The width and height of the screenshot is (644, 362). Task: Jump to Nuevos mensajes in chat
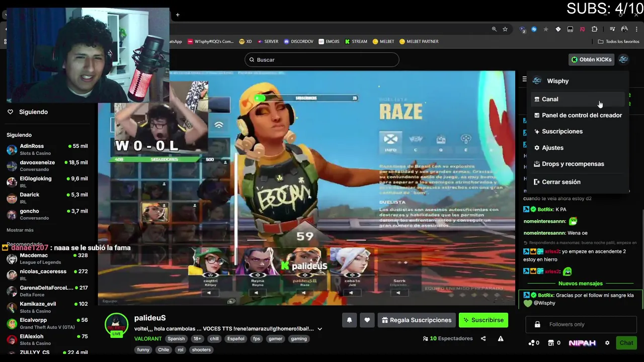coord(580,284)
